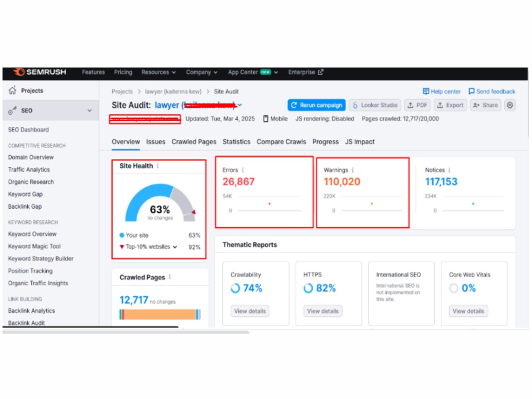Click the horizontal scrollbar at bottom
Viewport: 532px width, 399px height.
tap(126, 332)
